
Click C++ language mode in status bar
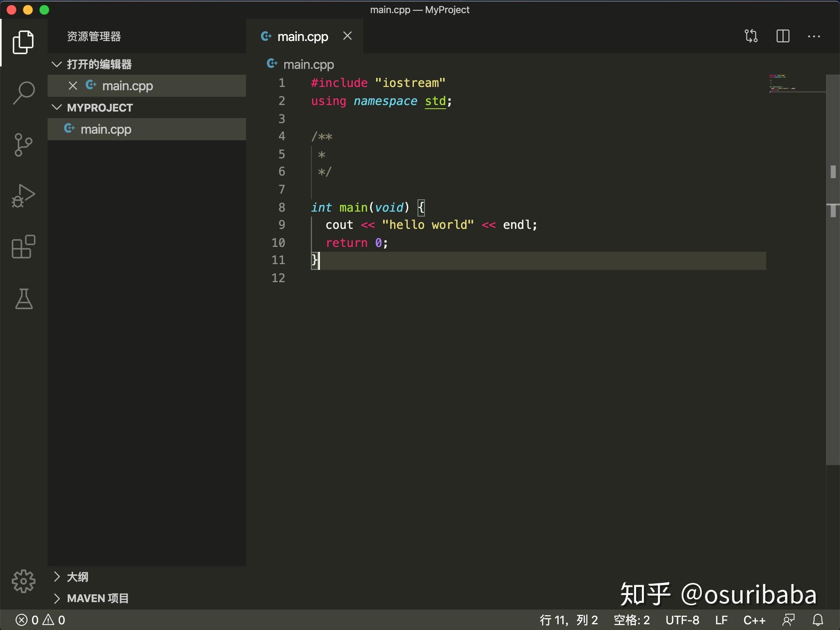click(754, 620)
